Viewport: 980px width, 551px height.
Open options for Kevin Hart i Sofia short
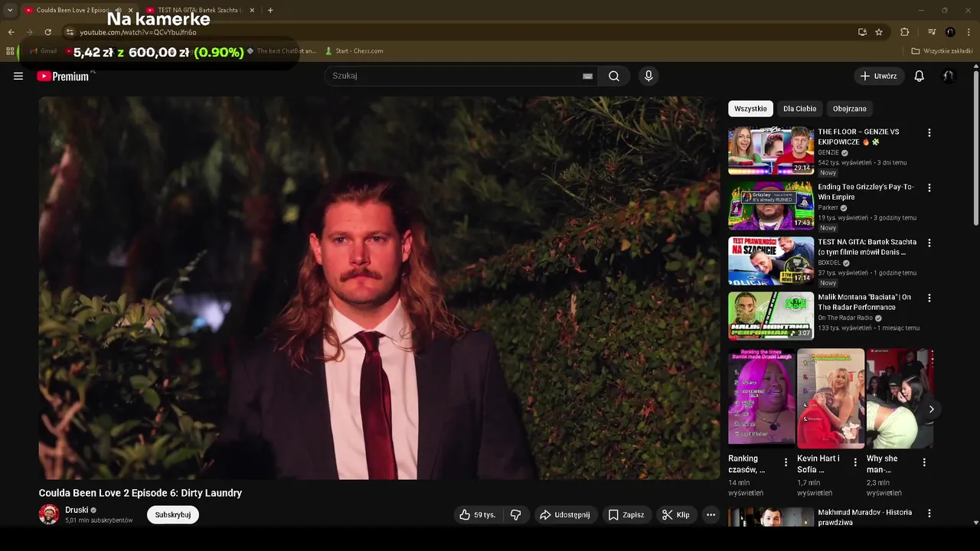[x=855, y=462]
